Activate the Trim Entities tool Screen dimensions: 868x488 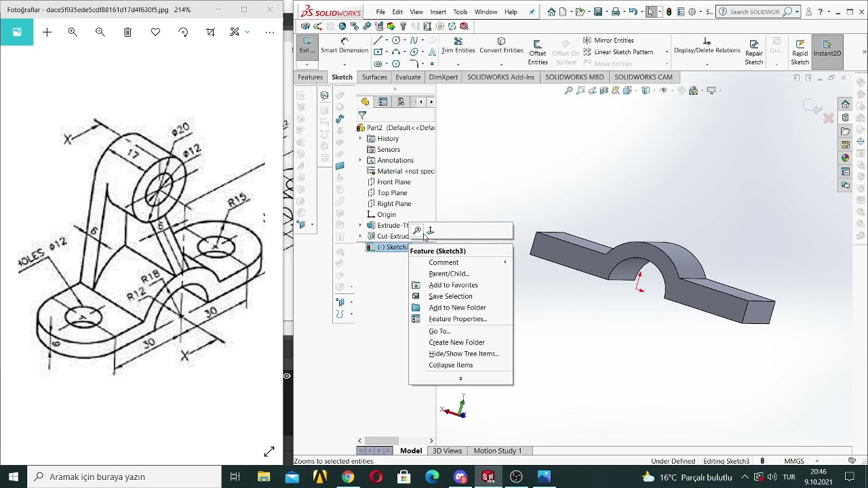pos(458,46)
